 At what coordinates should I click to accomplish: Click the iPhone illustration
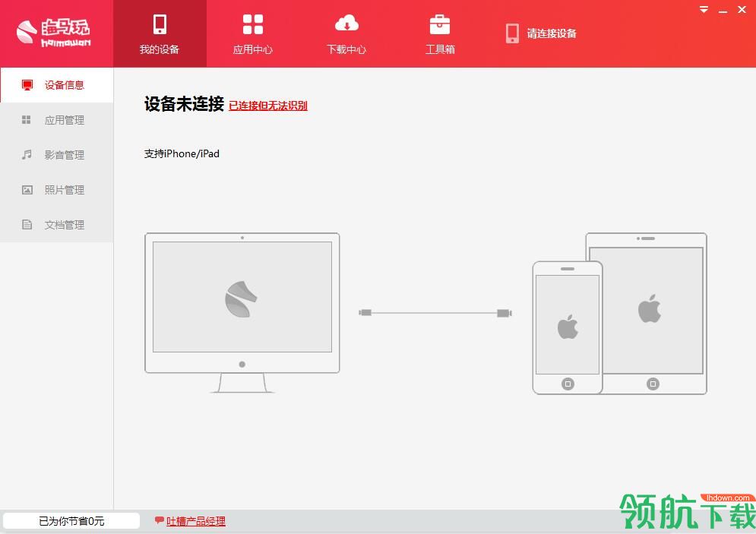[x=568, y=327]
